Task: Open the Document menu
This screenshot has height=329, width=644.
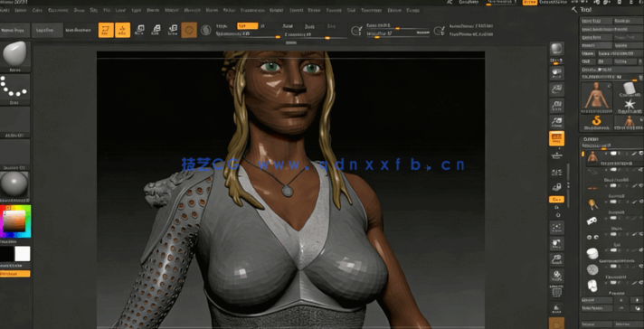Action: [58, 10]
